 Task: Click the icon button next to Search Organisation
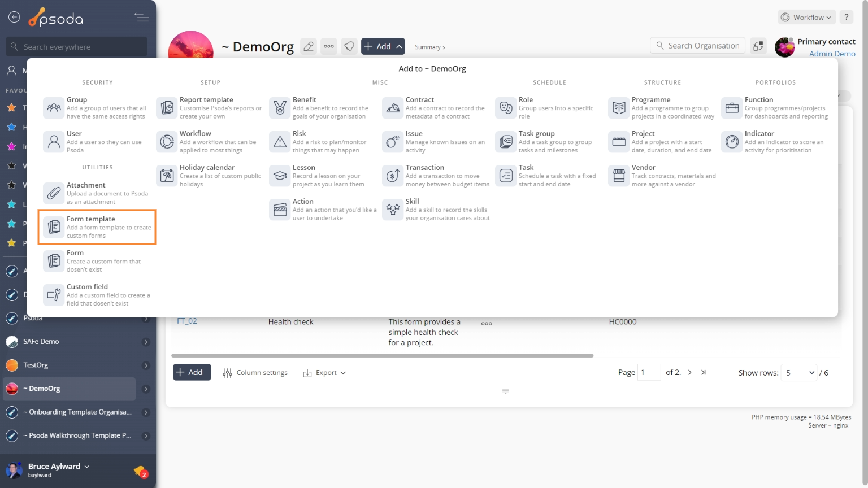click(x=758, y=46)
